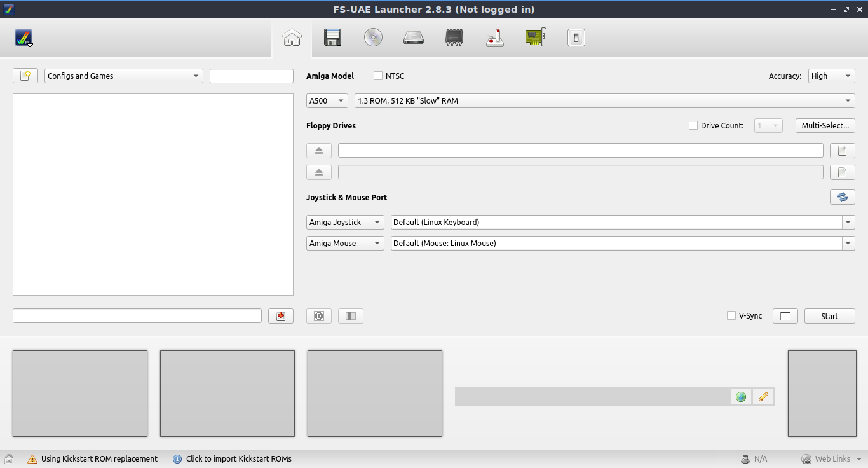868x468 pixels.
Task: Click the database D icon button
Action: click(319, 316)
